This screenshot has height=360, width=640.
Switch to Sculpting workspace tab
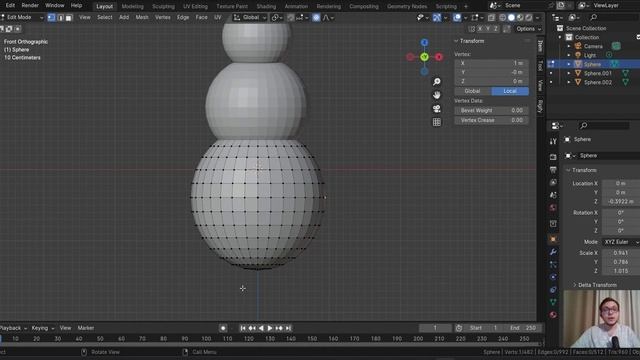tap(163, 7)
